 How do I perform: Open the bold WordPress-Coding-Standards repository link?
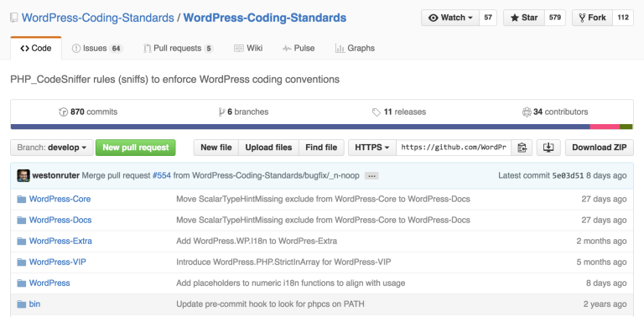coord(264,18)
